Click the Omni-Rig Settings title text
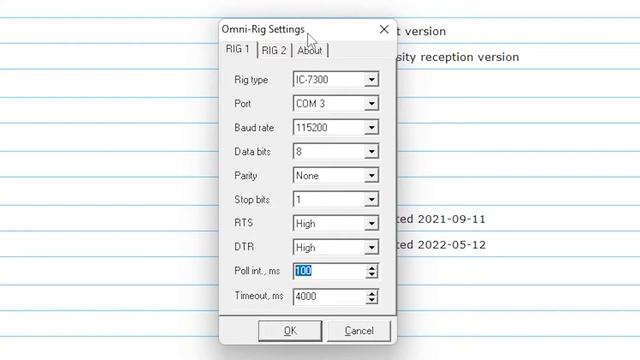Viewport: 640px width, 360px height. pyautogui.click(x=263, y=29)
